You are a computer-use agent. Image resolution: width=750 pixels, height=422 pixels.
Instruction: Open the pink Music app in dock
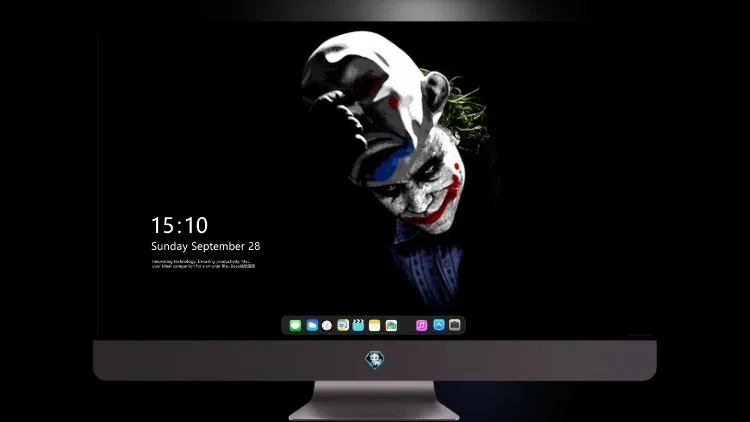click(421, 325)
